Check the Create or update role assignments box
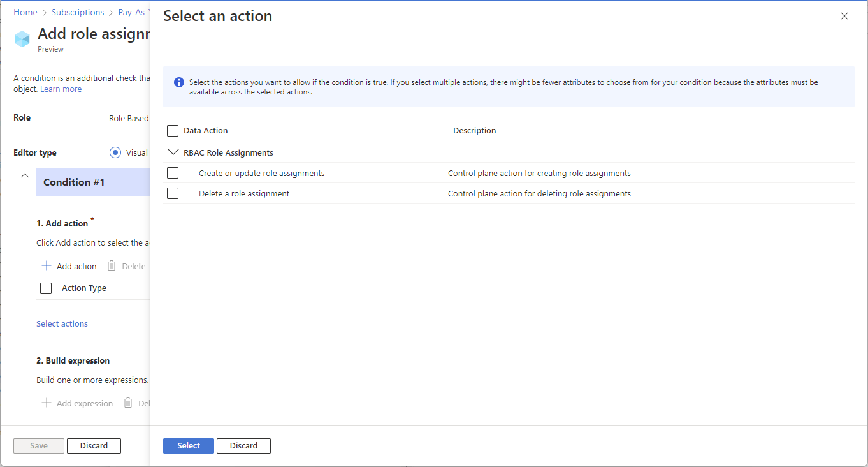868x467 pixels. point(173,173)
